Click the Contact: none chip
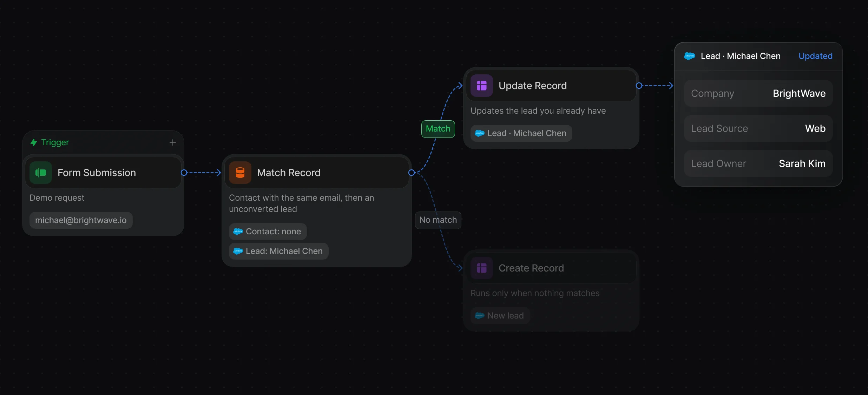The image size is (868, 395). click(268, 232)
